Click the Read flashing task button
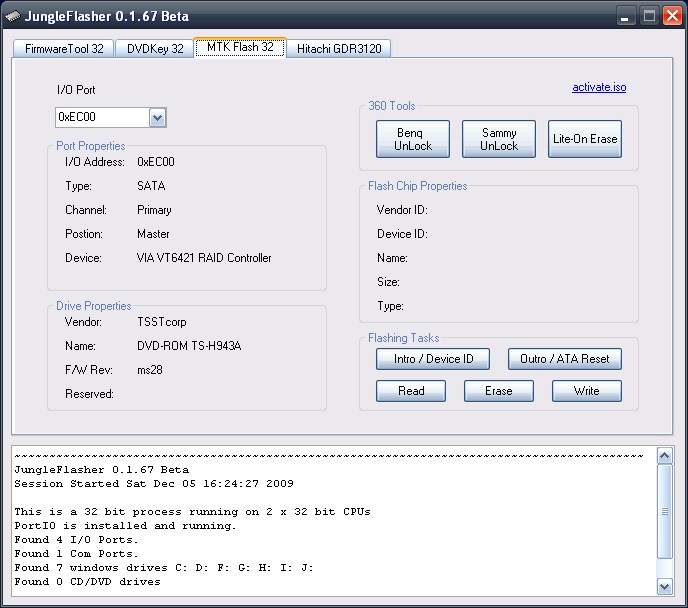688x608 pixels. [x=411, y=391]
